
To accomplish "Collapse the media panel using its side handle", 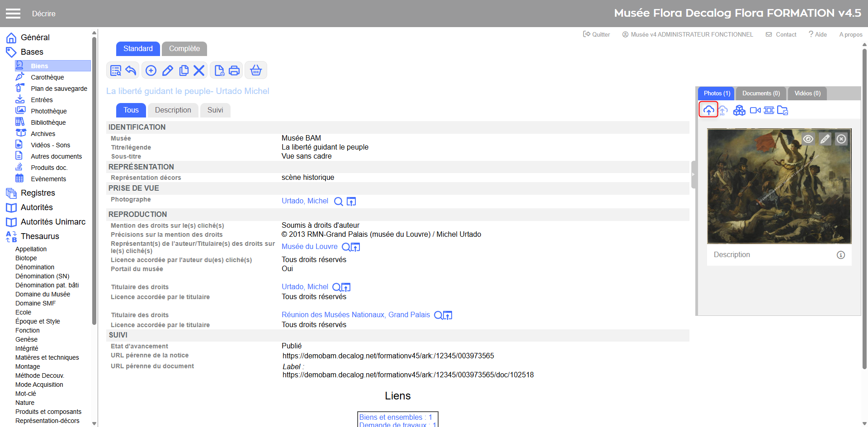I will click(x=693, y=174).
